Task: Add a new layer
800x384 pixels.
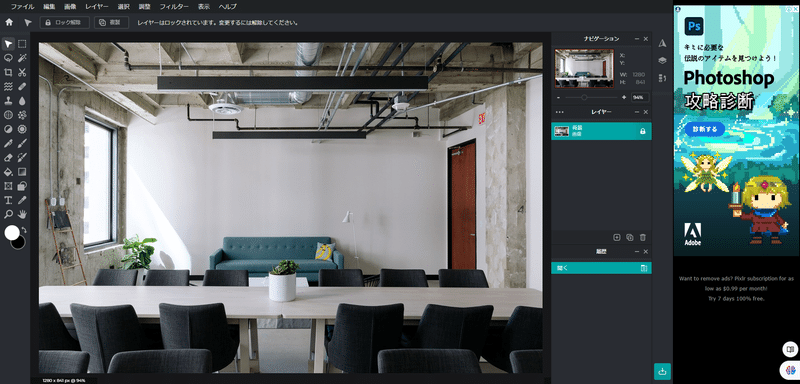Action: 617,237
